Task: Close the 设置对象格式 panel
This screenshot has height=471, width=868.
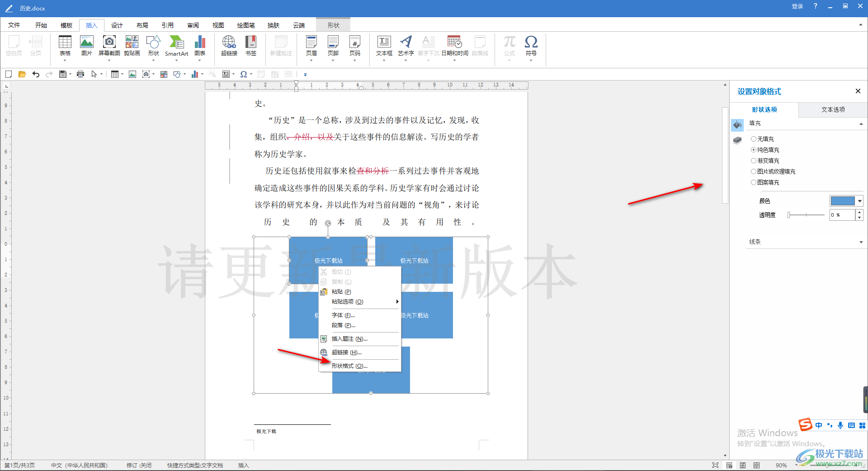Action: tap(858, 91)
